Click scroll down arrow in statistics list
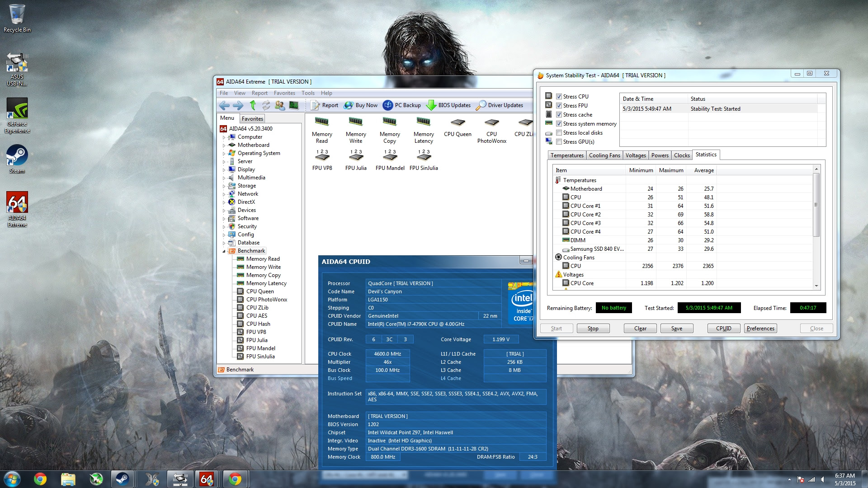 tap(816, 286)
